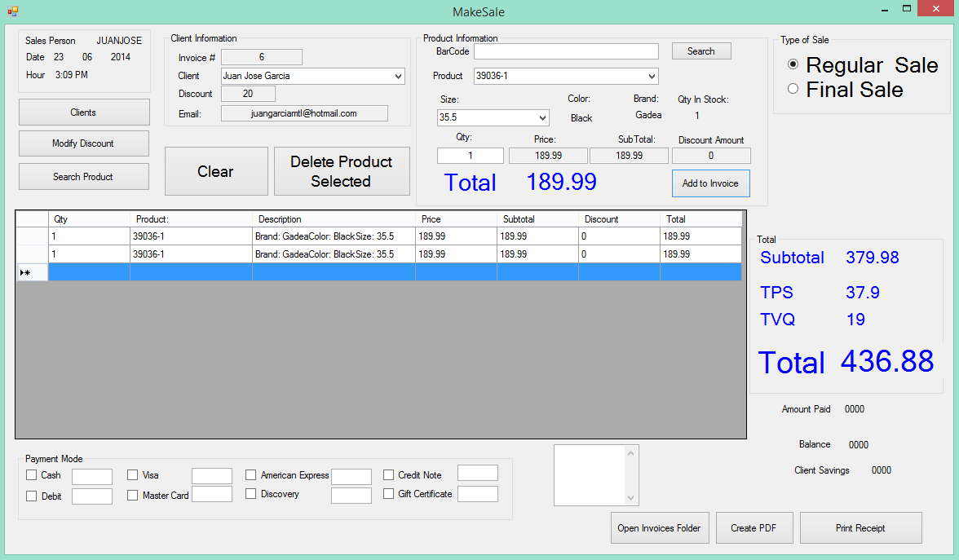Click the Description column header

click(x=334, y=218)
